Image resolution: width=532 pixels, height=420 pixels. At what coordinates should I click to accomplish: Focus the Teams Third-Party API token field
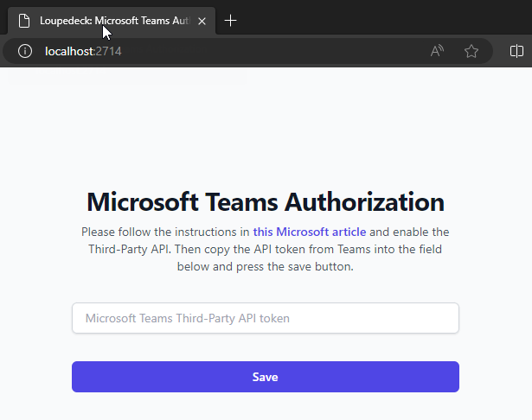tap(266, 318)
